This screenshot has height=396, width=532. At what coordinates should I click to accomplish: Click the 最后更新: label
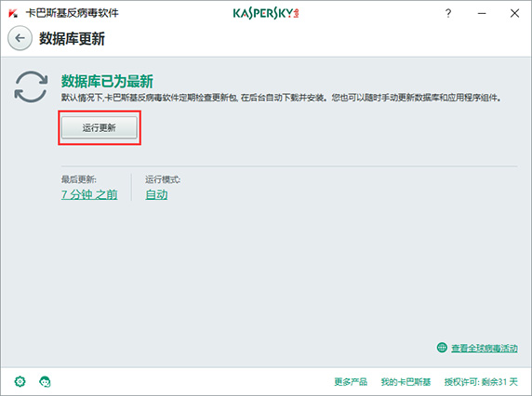coord(79,179)
